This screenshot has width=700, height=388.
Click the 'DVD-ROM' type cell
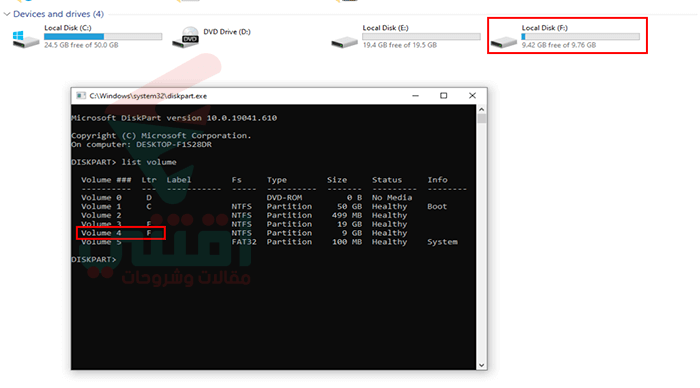tap(284, 197)
